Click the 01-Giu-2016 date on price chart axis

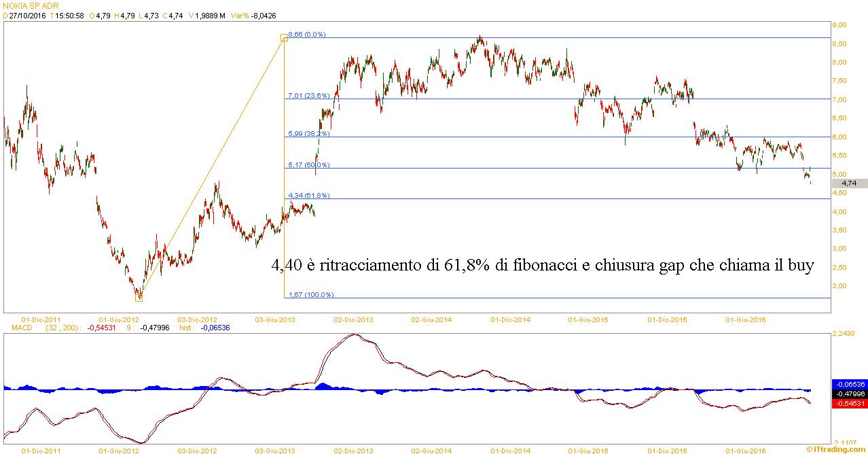click(x=745, y=319)
